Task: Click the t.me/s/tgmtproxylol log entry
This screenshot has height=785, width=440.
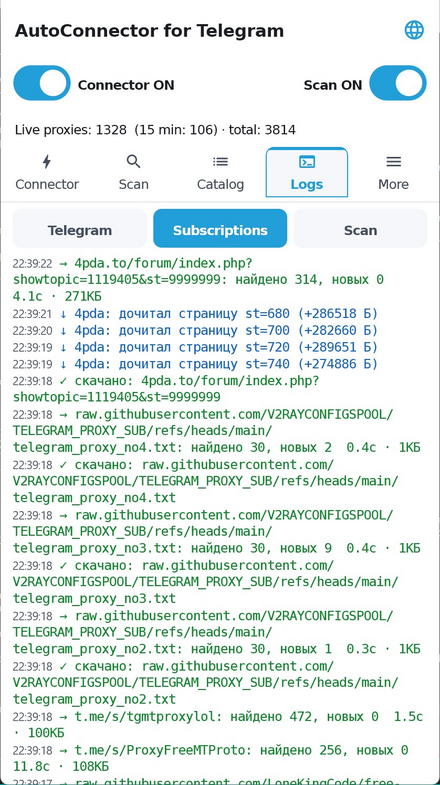Action: (x=218, y=725)
